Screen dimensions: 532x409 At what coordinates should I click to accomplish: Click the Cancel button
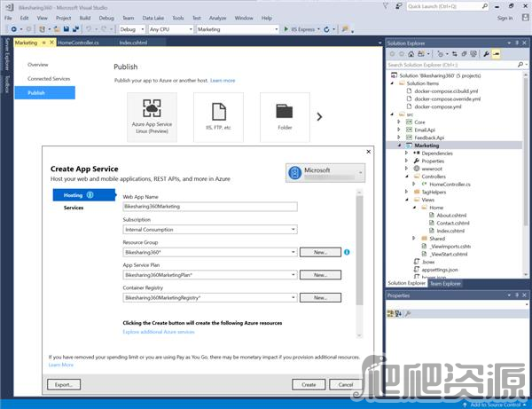coord(346,384)
